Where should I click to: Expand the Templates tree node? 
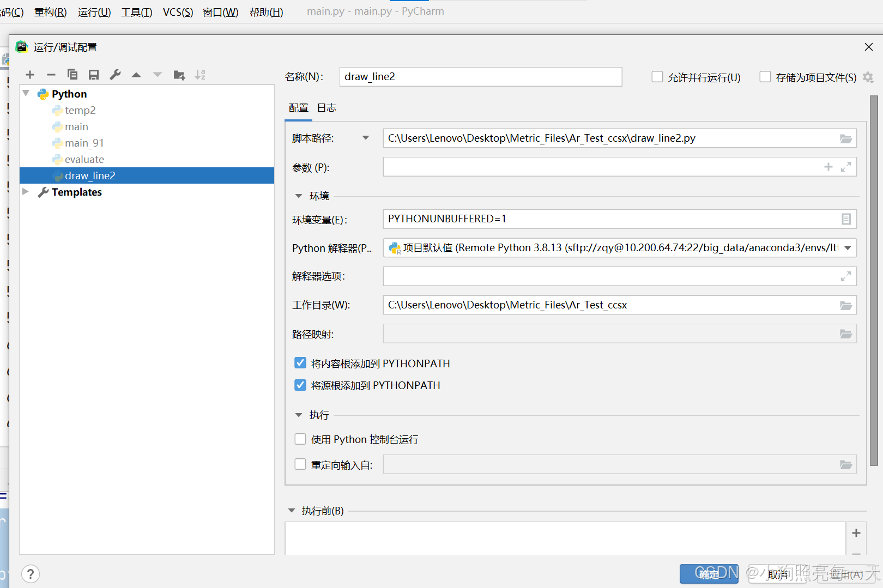tap(26, 192)
